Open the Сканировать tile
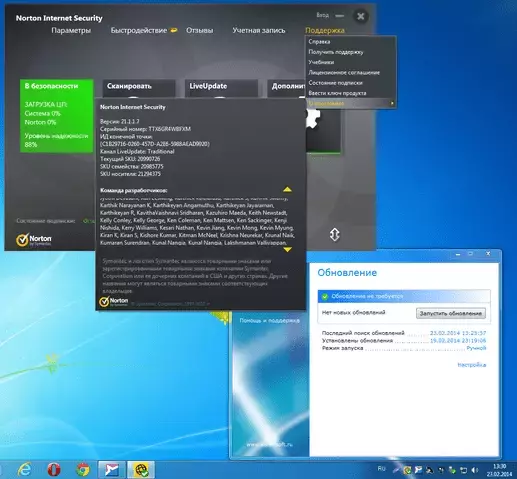 (139, 88)
